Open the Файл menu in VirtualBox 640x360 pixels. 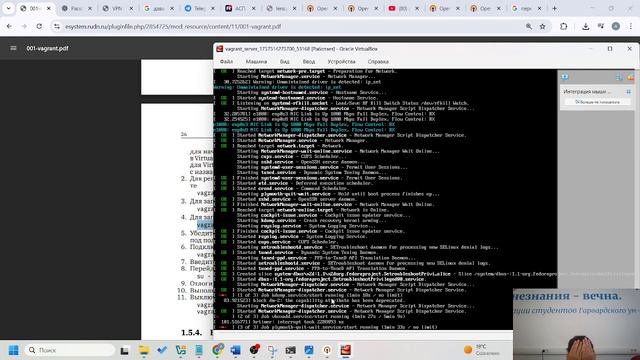pos(226,62)
